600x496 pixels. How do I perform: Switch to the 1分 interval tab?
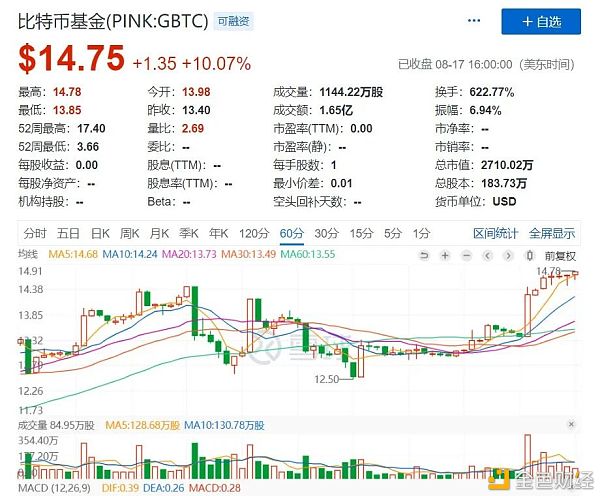[421, 233]
